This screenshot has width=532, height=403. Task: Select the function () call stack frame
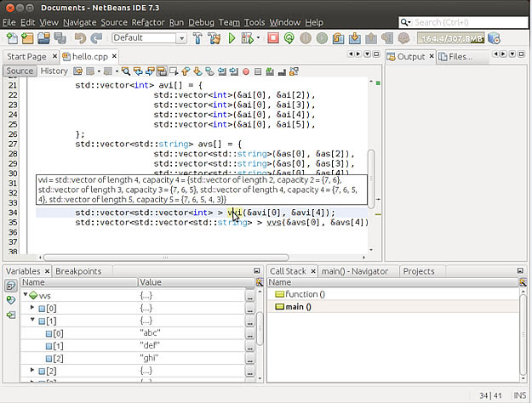click(393, 294)
